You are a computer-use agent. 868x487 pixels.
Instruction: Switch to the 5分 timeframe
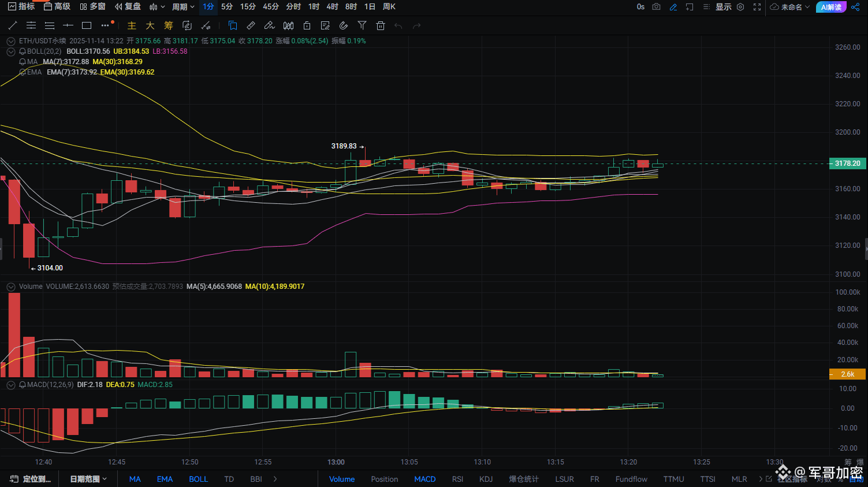pyautogui.click(x=227, y=7)
